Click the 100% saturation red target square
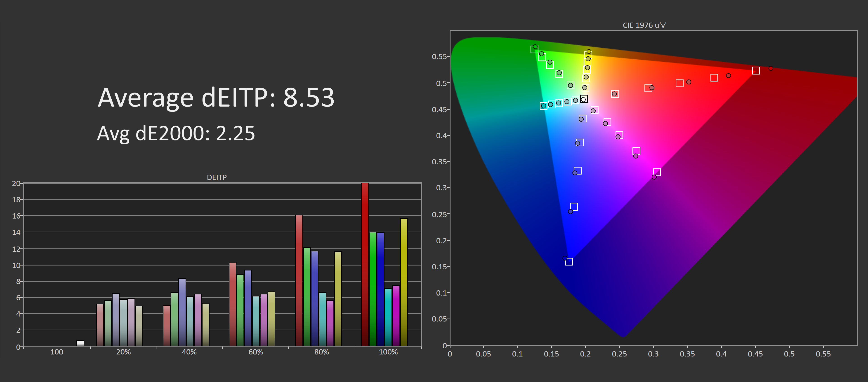Screen dimensions: 868x382 tap(756, 70)
